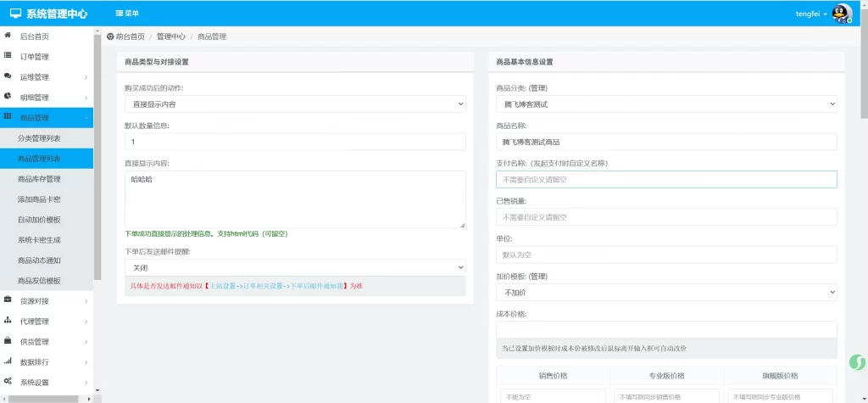Open the 购买成功后的动作 dropdown
Screen dimensions: 868x403
[295, 104]
